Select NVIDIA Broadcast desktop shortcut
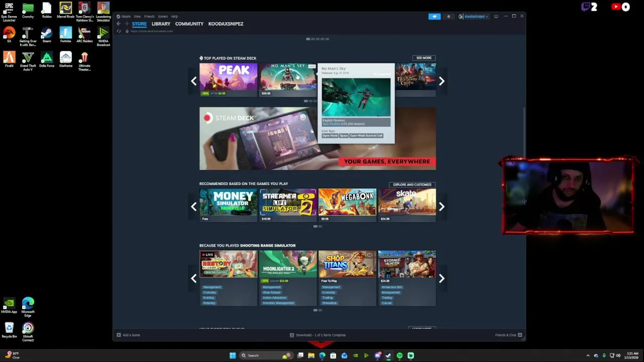Viewport: 644px width, 362px height. pyautogui.click(x=103, y=37)
